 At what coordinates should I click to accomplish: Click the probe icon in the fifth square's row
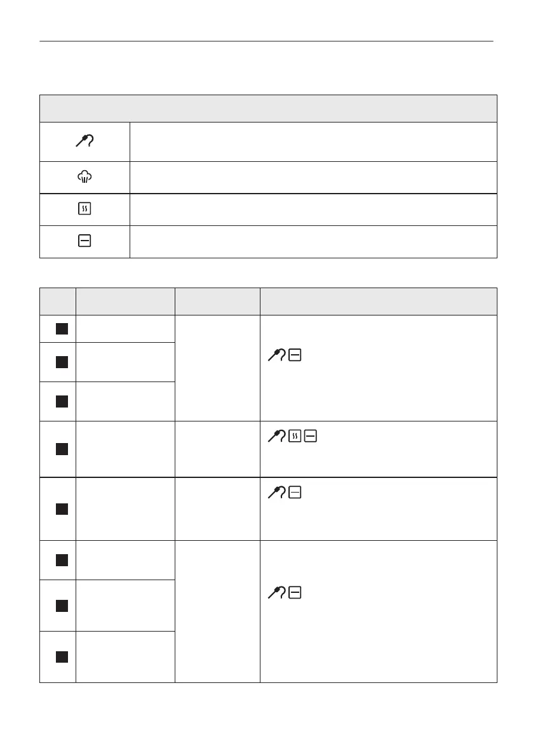(x=278, y=493)
